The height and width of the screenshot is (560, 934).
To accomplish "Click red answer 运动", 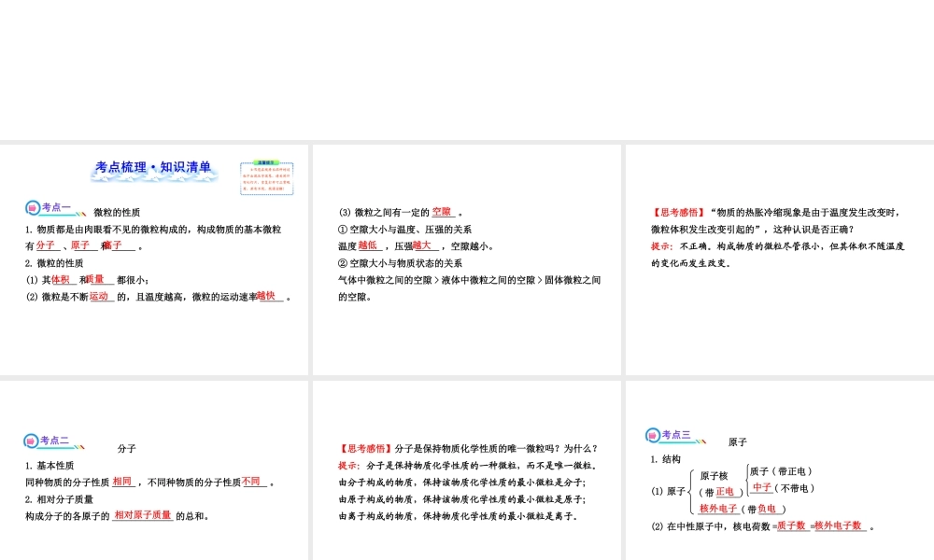I will [99, 296].
